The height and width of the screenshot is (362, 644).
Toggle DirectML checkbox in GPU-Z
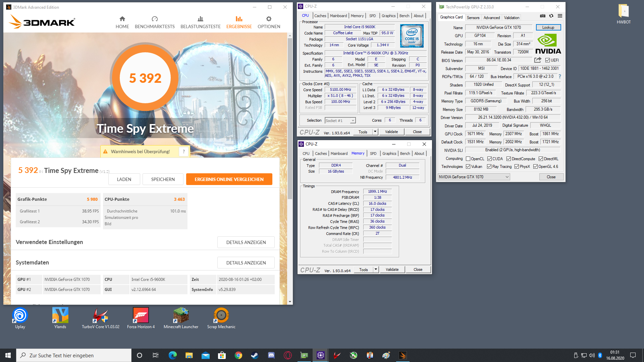[541, 159]
